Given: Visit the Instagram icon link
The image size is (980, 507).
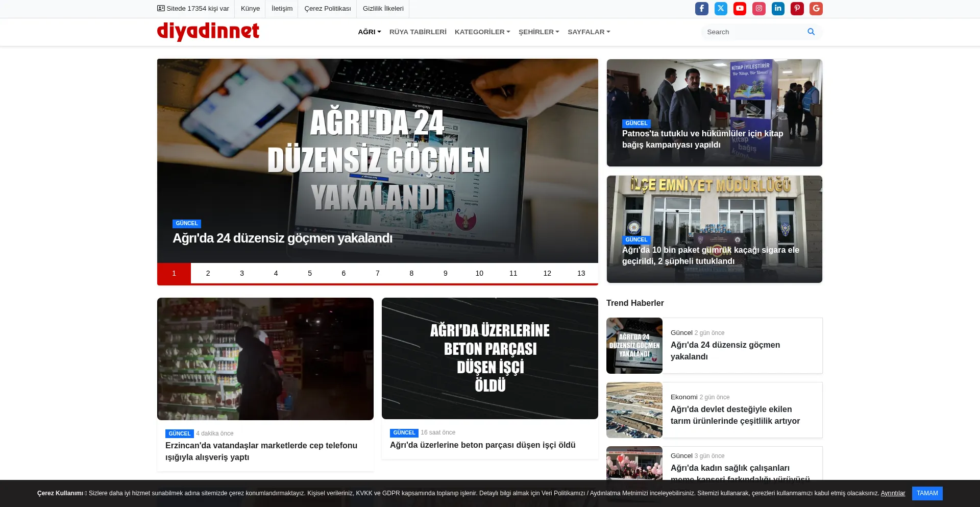Looking at the screenshot, I should click(x=759, y=8).
